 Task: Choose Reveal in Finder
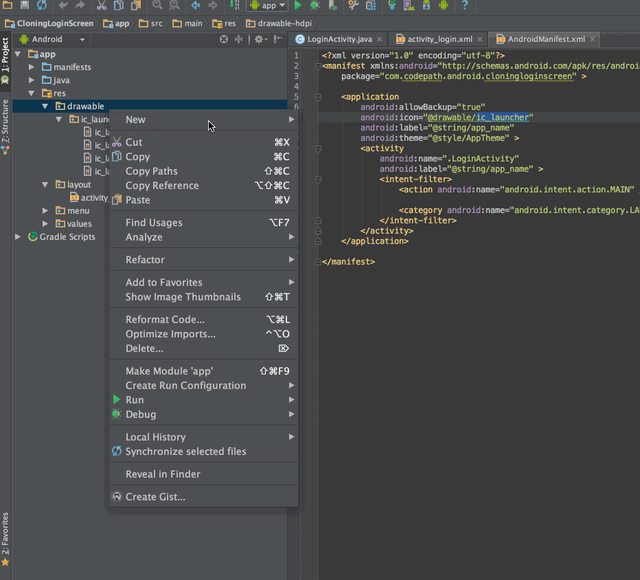[x=162, y=474]
